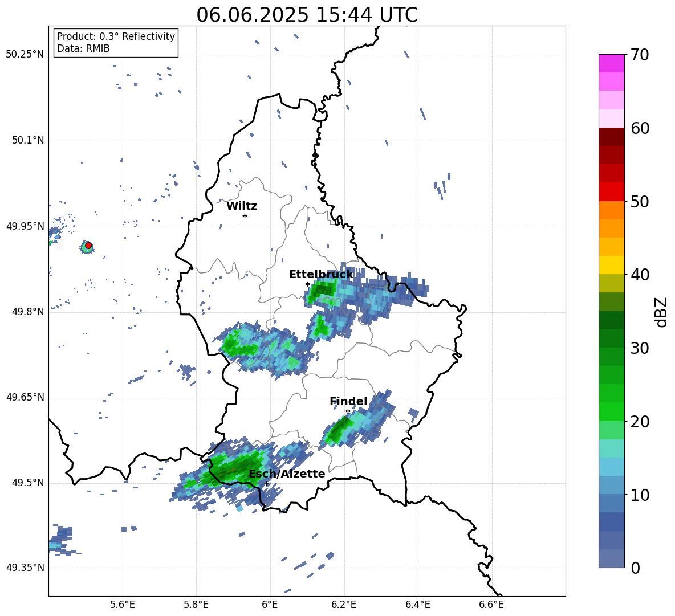Click the 50 value on colorbar
The image size is (675, 616).
(640, 201)
